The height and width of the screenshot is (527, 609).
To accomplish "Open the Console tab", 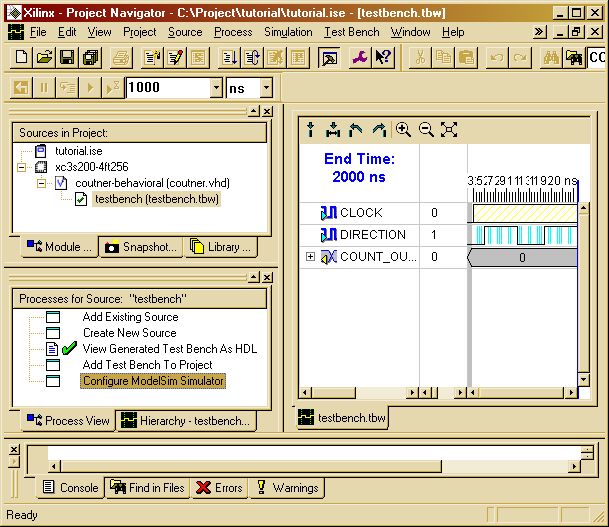I will tap(70, 488).
